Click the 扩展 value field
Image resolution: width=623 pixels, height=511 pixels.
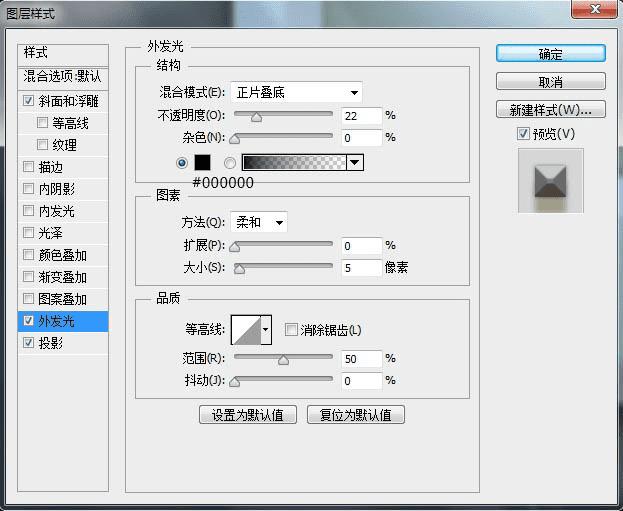pyautogui.click(x=362, y=246)
